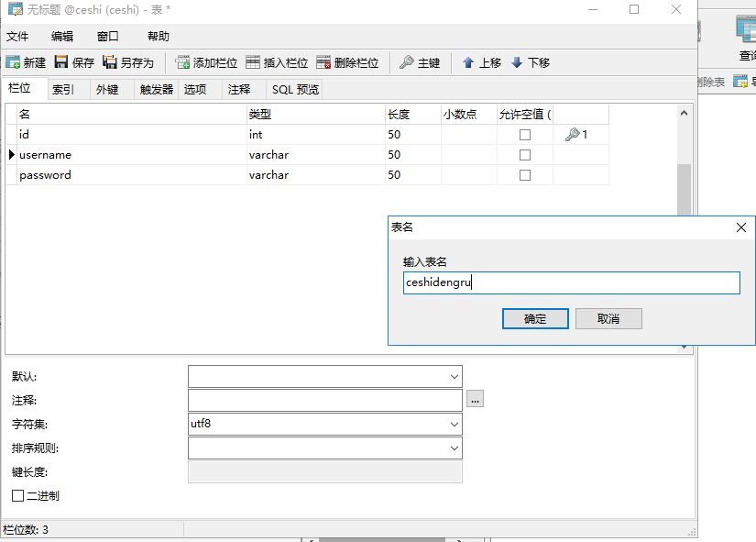Toggle allow-null checkbox for username row
756x542 pixels.
pyautogui.click(x=524, y=155)
